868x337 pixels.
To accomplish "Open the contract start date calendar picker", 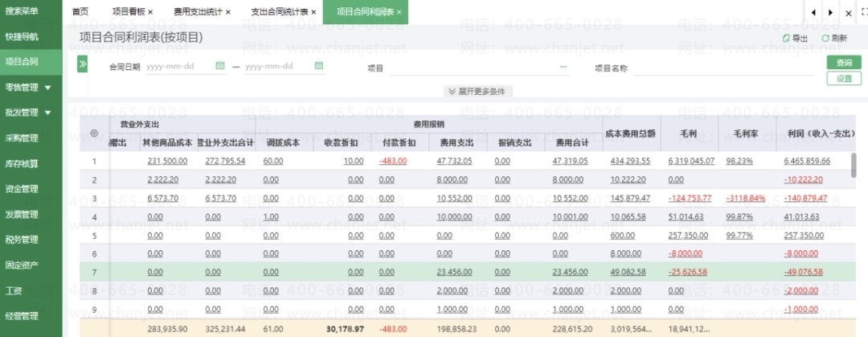I will tap(220, 66).
